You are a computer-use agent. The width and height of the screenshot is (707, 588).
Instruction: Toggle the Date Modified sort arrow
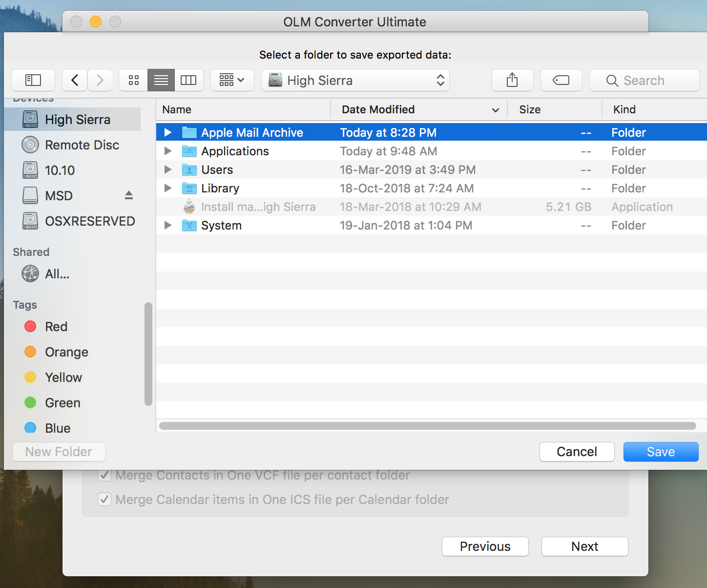click(x=496, y=110)
